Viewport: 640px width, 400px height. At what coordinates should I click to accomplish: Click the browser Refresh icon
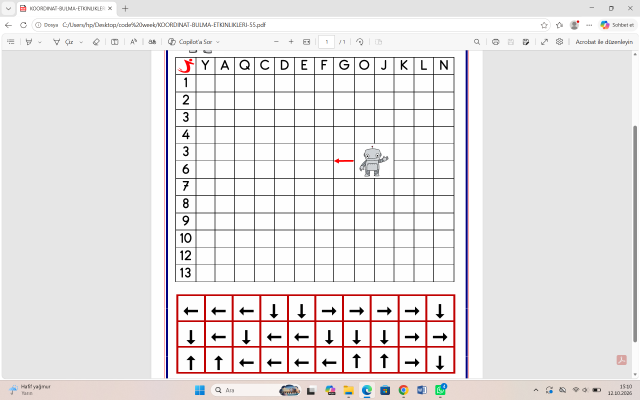coord(23,25)
